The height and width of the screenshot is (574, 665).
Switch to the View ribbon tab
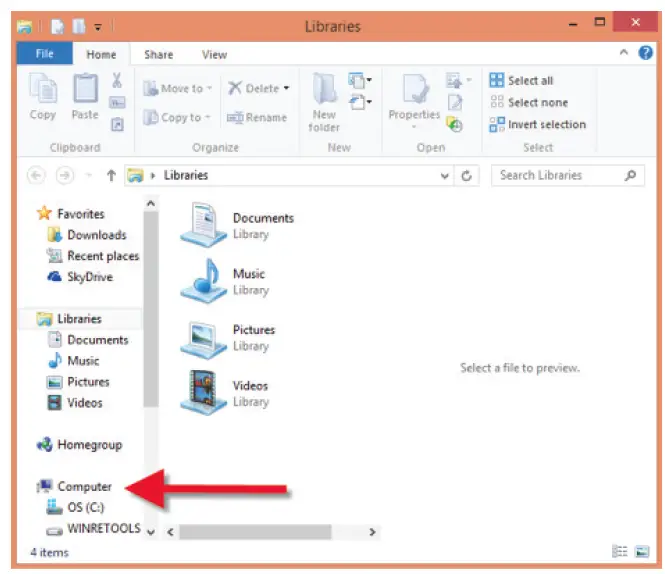coord(214,54)
